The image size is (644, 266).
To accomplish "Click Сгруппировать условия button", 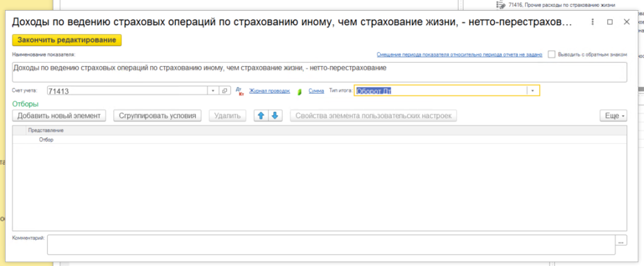I will tap(157, 116).
